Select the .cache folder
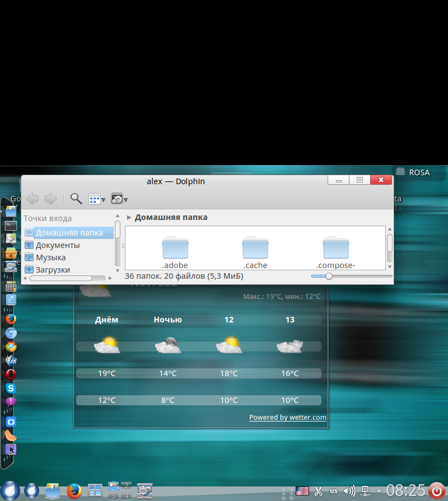The width and height of the screenshot is (448, 501). pyautogui.click(x=255, y=252)
